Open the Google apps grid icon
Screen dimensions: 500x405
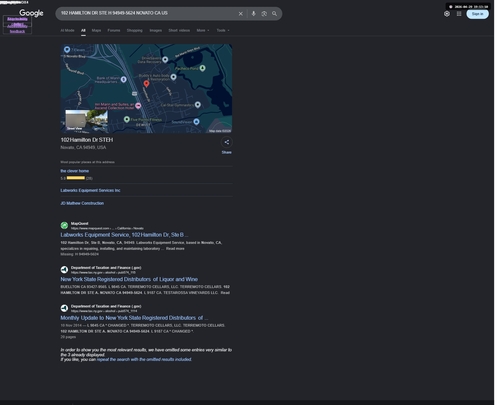pyautogui.click(x=459, y=14)
